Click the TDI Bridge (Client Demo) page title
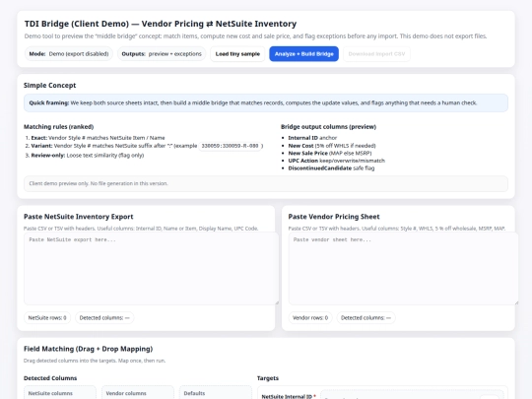 coord(161,24)
